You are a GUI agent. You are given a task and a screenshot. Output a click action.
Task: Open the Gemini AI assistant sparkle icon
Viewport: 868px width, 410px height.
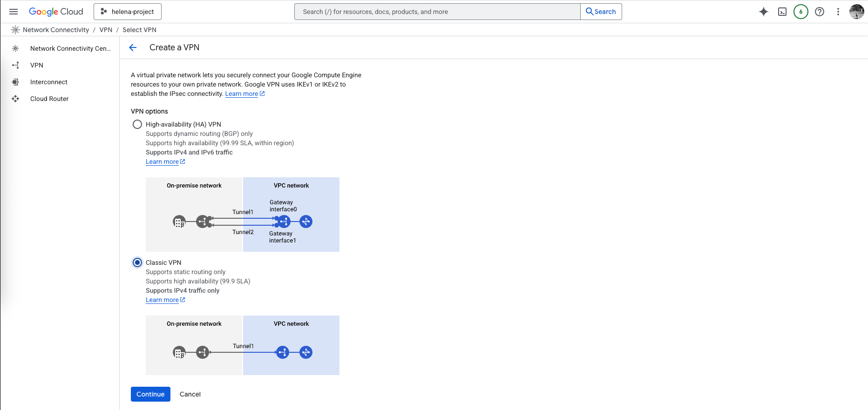[x=764, y=12]
